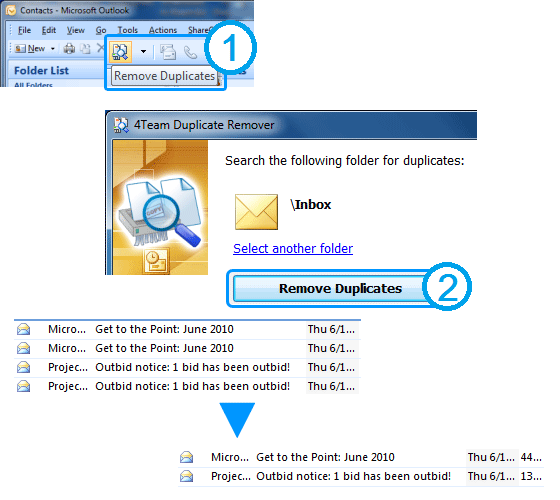Viewport: 560px width, 500px height.
Task: Open the Edit menu
Action: (x=49, y=30)
